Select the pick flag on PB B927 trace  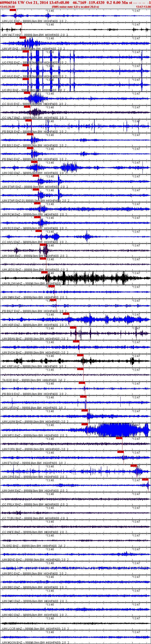click(x=53, y=300)
